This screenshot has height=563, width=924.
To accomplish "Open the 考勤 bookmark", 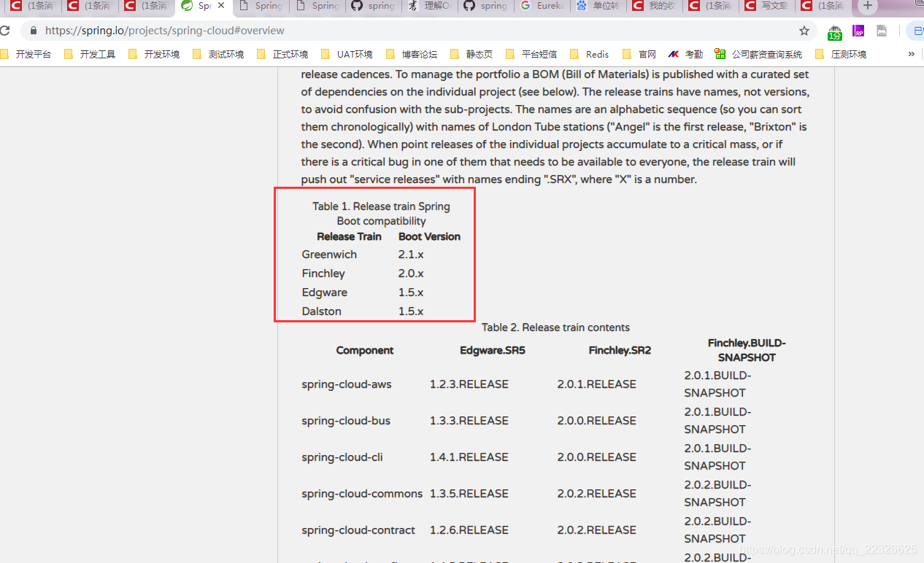I will pos(686,54).
